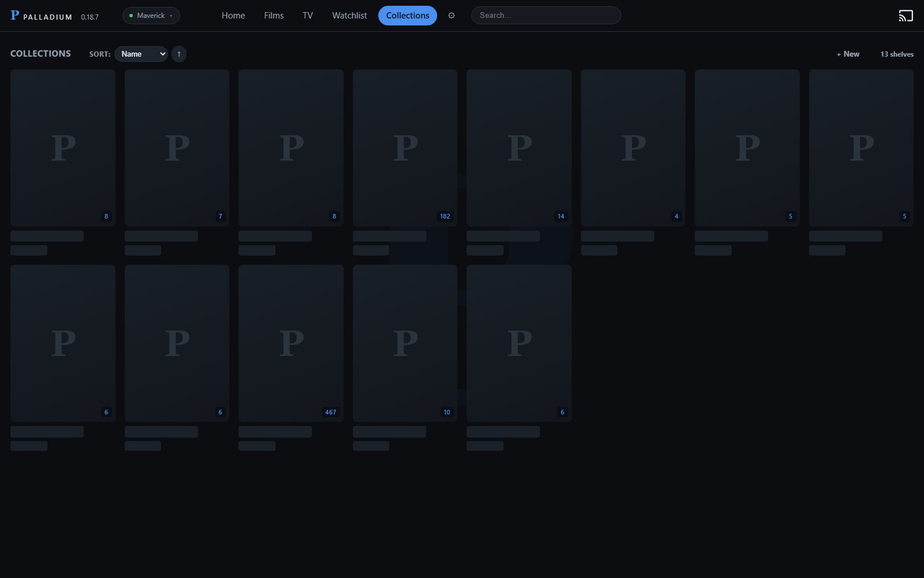924x578 pixels.
Task: Open the settings gear icon
Action: (452, 16)
